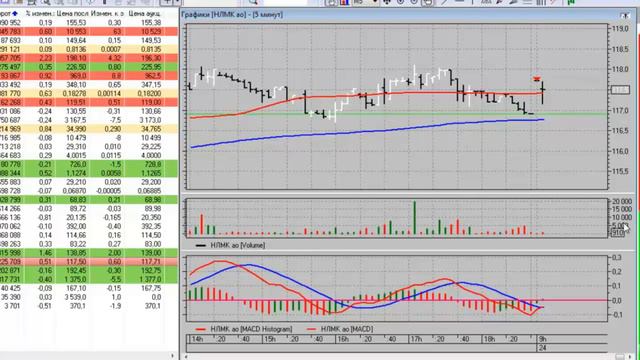The image size is (640, 360).
Task: Click the tallest green volume bar
Action: 415,218
